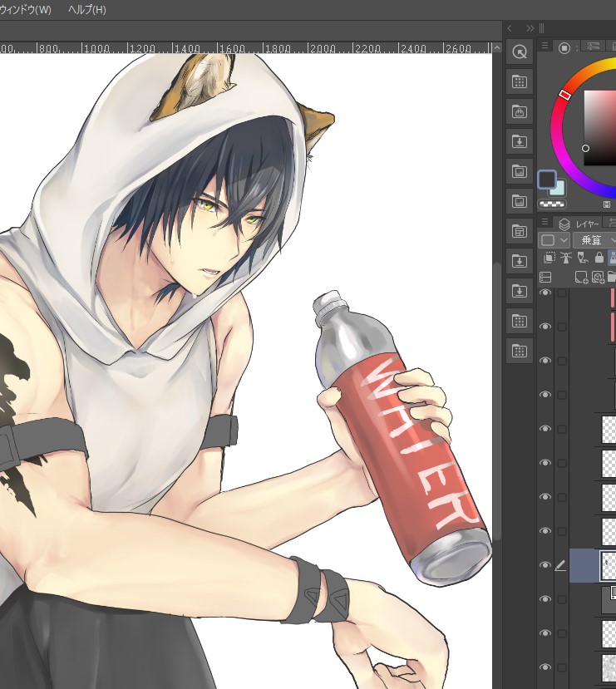The height and width of the screenshot is (689, 616).
Task: Click the Lock Layer padlock icon
Action: (599, 258)
